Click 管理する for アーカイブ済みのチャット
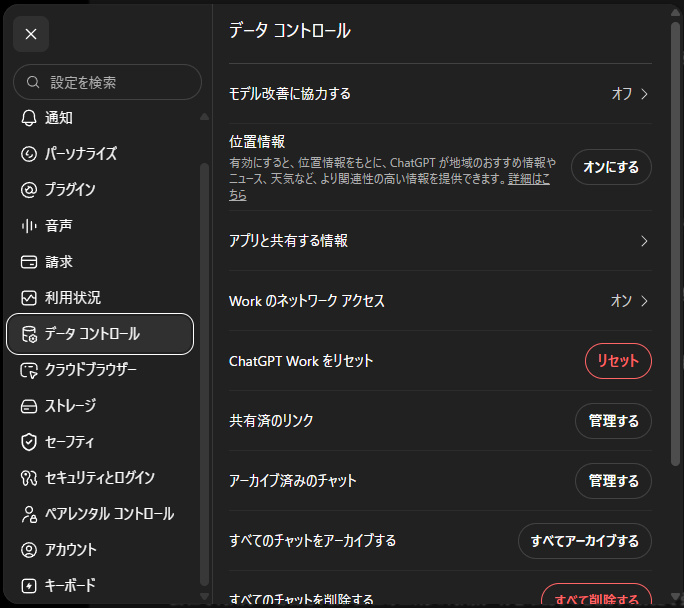Viewport: 684px width, 608px height. click(x=613, y=481)
